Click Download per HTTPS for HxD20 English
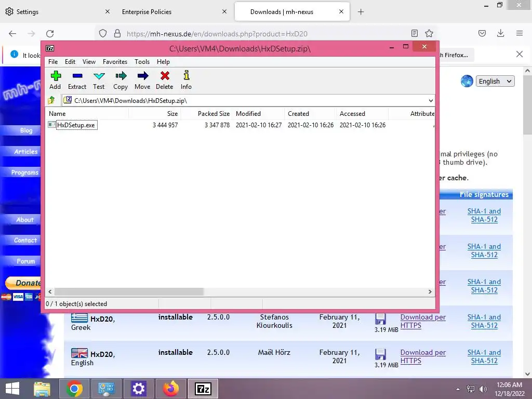The width and height of the screenshot is (532, 399). coord(423,356)
